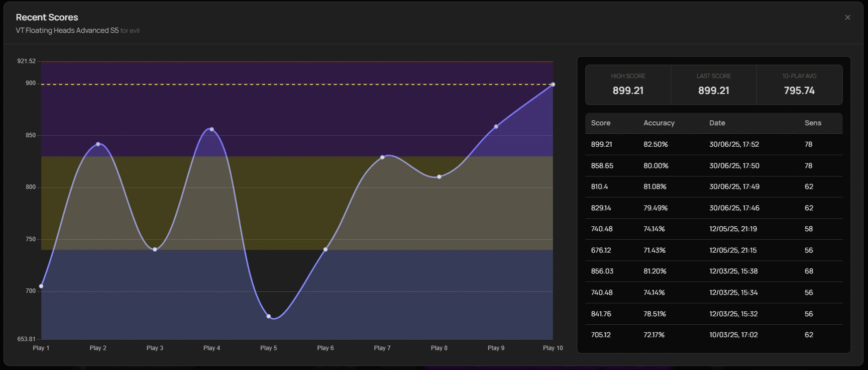Click the 810.4 score cell
The width and height of the screenshot is (868, 370).
click(599, 186)
